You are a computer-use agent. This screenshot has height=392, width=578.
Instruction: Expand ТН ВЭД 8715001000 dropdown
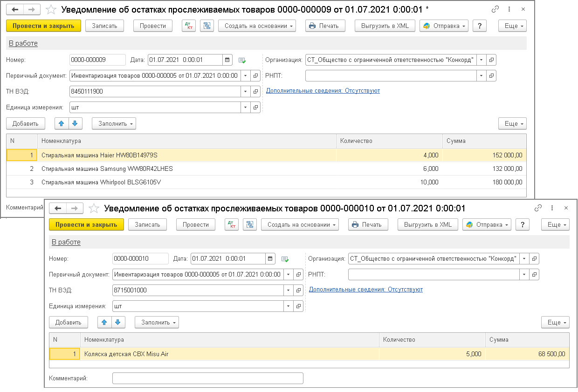(288, 290)
